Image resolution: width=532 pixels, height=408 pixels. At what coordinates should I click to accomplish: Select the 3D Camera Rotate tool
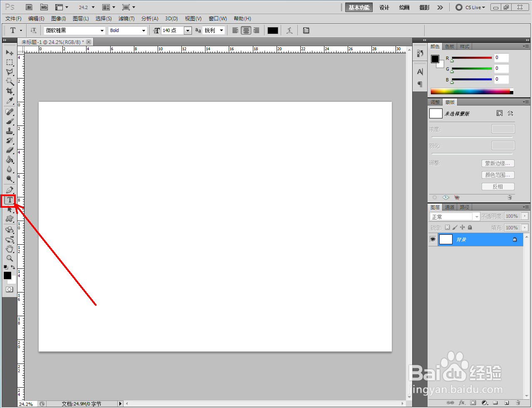tap(10, 240)
